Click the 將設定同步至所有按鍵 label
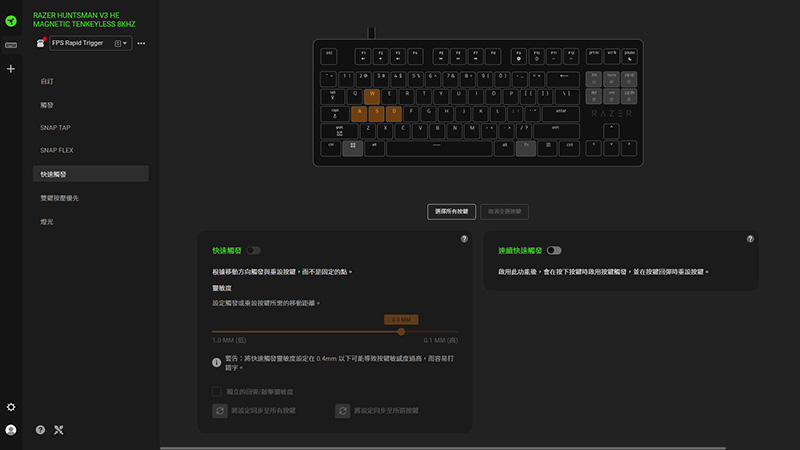 (263, 411)
